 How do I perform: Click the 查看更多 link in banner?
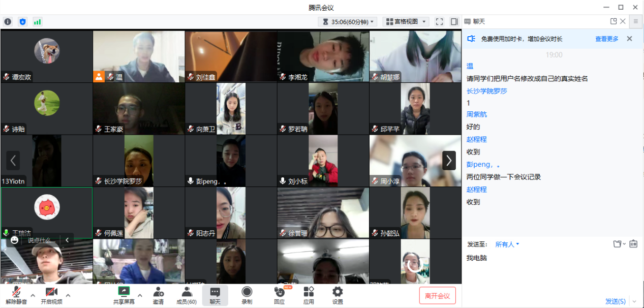pyautogui.click(x=606, y=39)
